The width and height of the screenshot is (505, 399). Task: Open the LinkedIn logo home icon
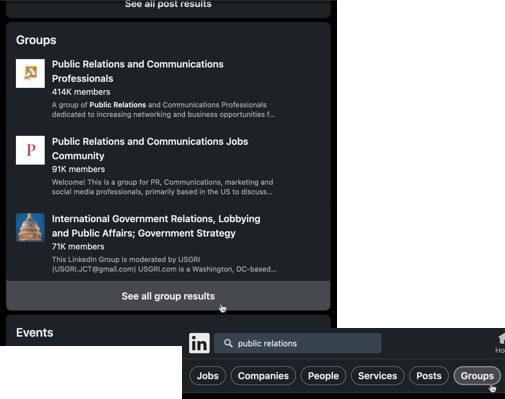[199, 343]
